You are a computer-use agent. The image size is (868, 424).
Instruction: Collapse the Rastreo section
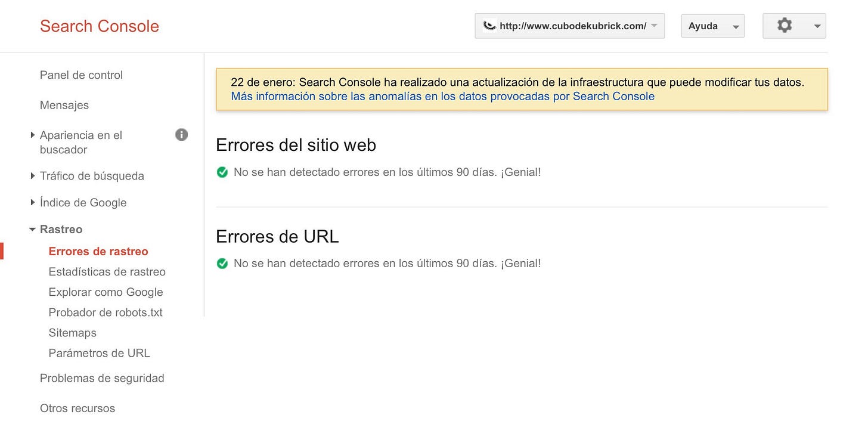click(x=56, y=230)
